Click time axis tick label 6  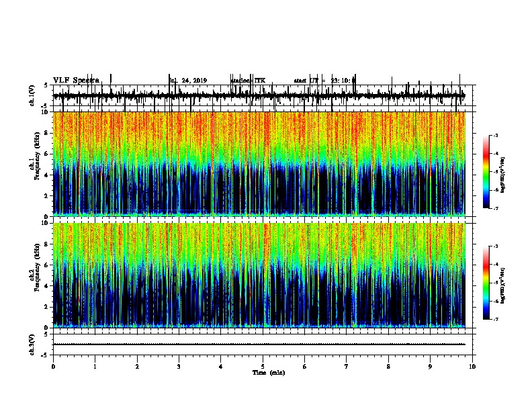pos(305,367)
